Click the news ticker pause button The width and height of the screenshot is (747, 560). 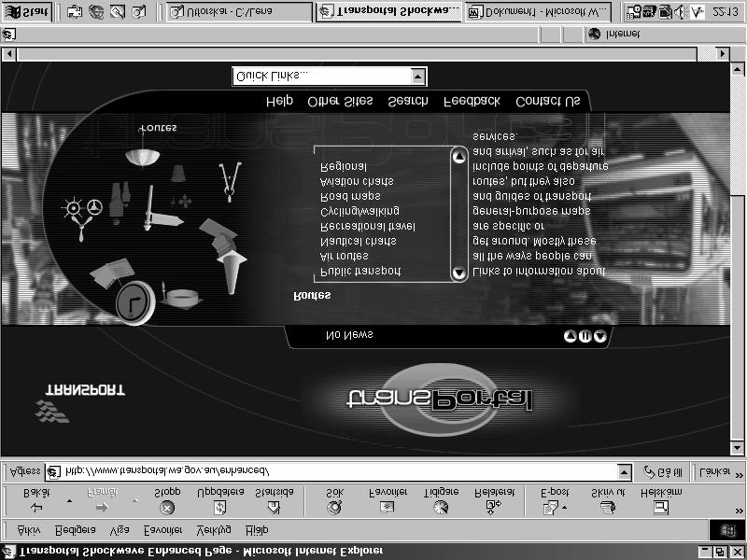click(x=585, y=336)
